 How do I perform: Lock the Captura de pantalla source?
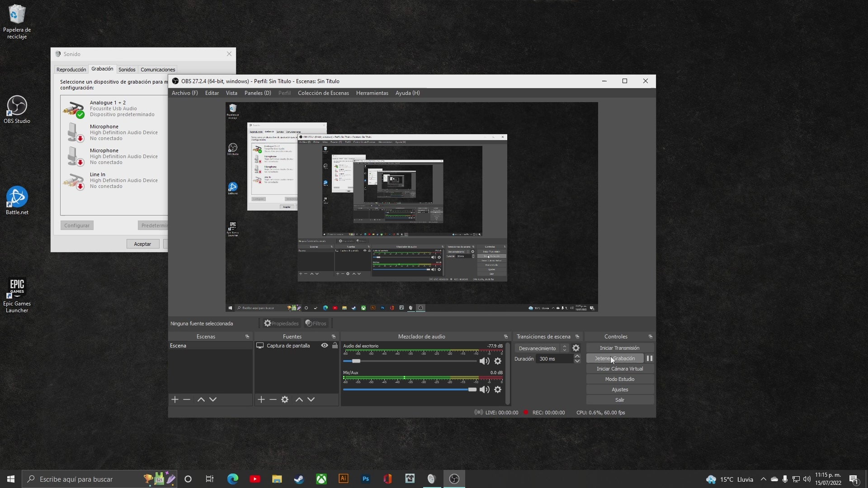tap(335, 346)
